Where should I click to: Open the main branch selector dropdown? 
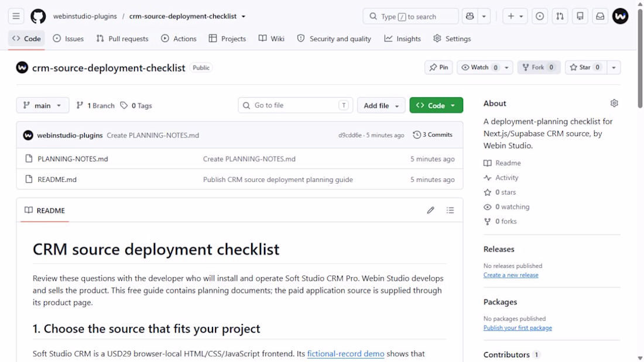pyautogui.click(x=43, y=105)
